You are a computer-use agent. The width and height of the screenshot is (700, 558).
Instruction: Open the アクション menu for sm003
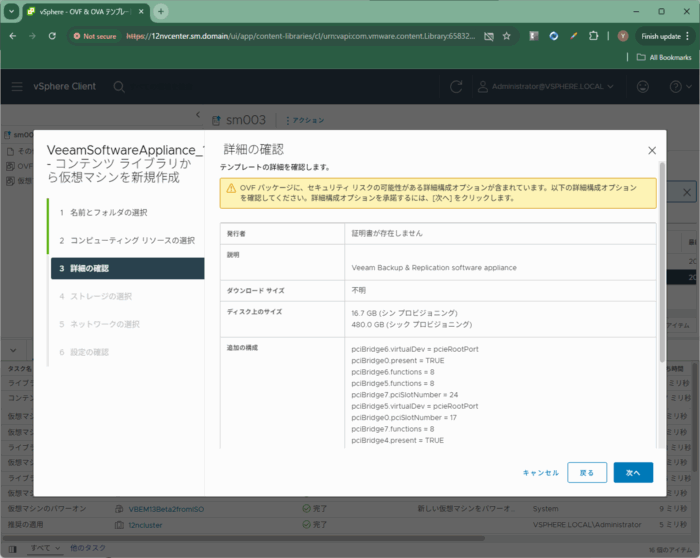pyautogui.click(x=305, y=121)
